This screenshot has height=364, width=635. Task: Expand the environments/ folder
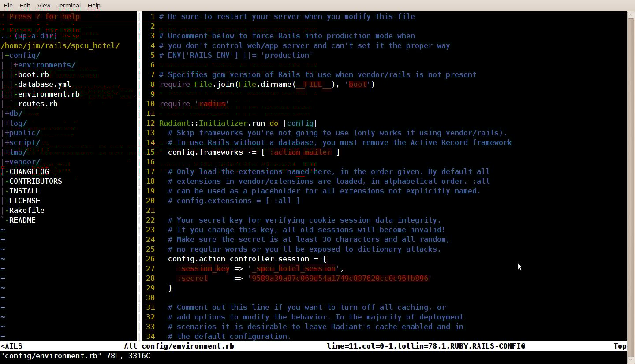tap(46, 65)
